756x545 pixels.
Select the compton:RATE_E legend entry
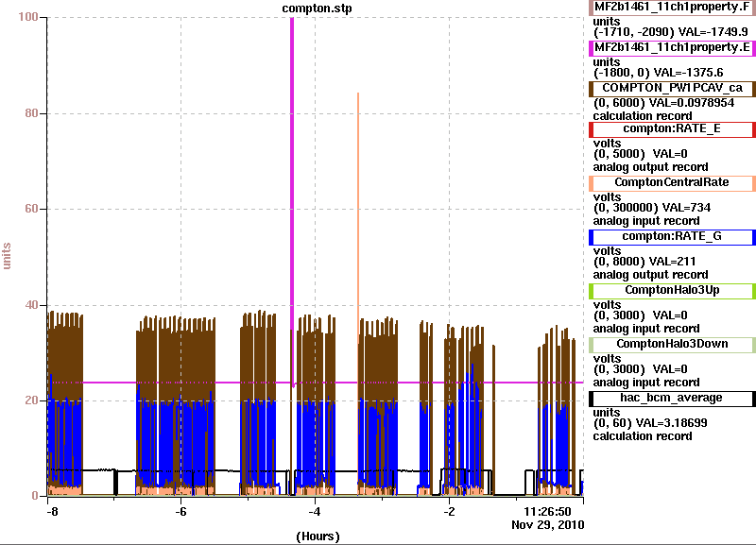(x=672, y=128)
